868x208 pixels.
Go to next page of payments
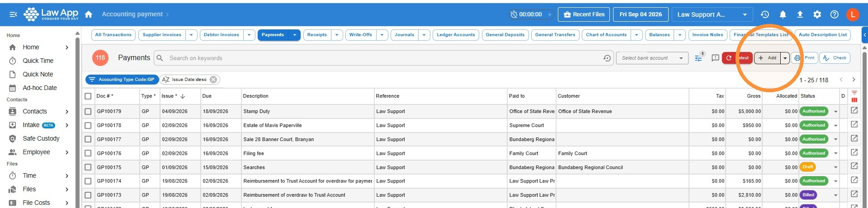pyautogui.click(x=854, y=80)
